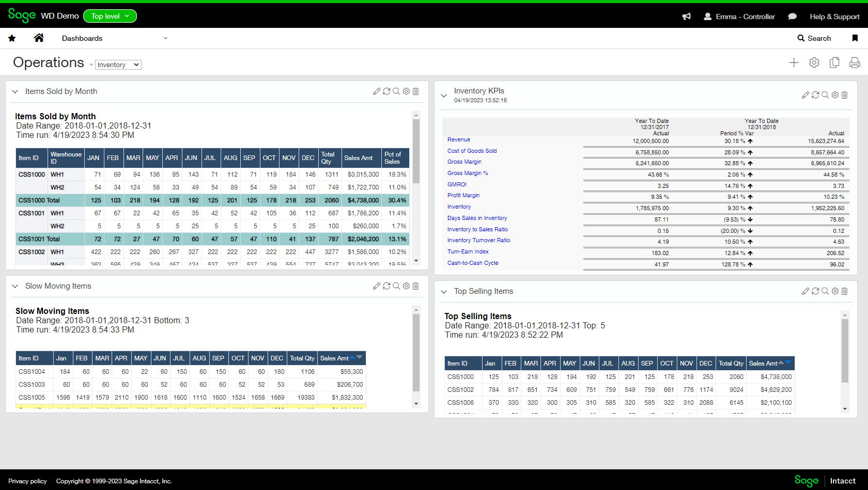868x490 pixels.
Task: Add a new widget to the Operations dashboard
Action: (794, 62)
